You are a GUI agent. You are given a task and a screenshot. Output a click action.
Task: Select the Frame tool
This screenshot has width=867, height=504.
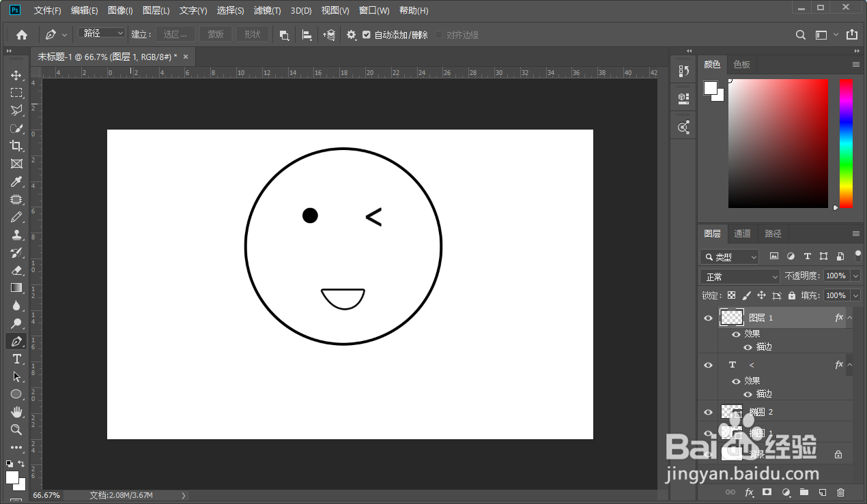(x=16, y=164)
